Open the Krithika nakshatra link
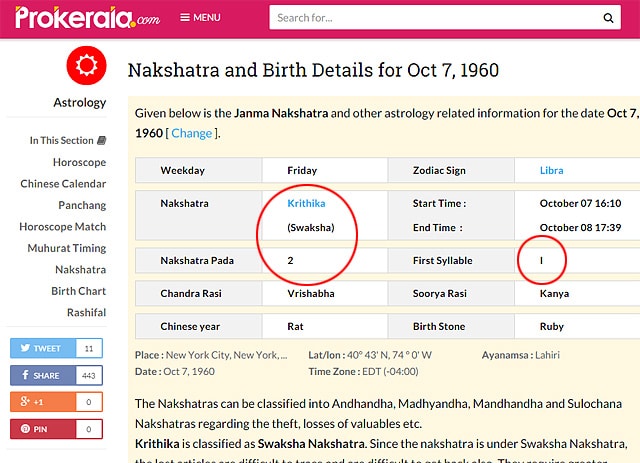Viewport: 640px width, 463px height. [x=306, y=203]
